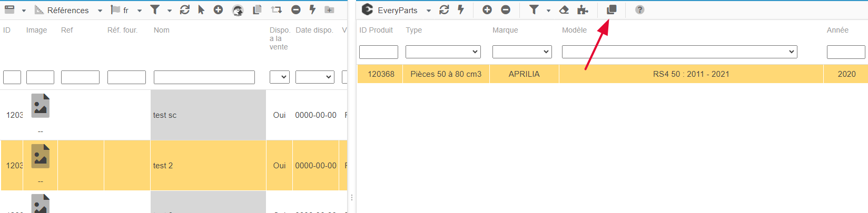The width and height of the screenshot is (868, 213).
Task: Click the add folder icon in left toolbar
Action: pos(329,9)
